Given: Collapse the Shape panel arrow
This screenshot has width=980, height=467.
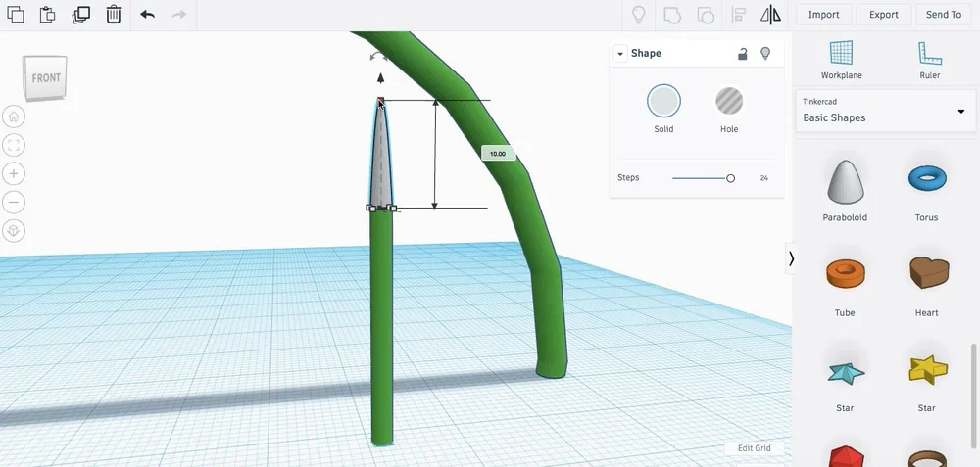Looking at the screenshot, I should point(620,54).
